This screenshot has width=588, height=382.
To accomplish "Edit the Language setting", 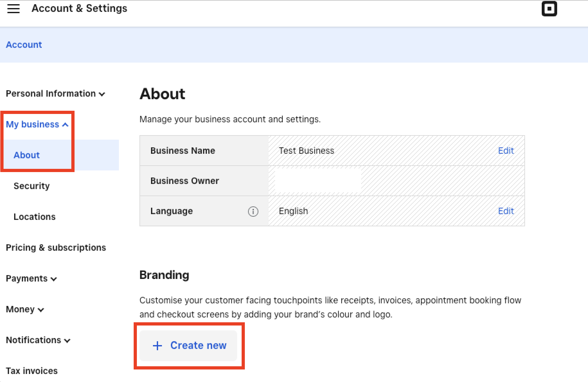I will click(x=505, y=211).
